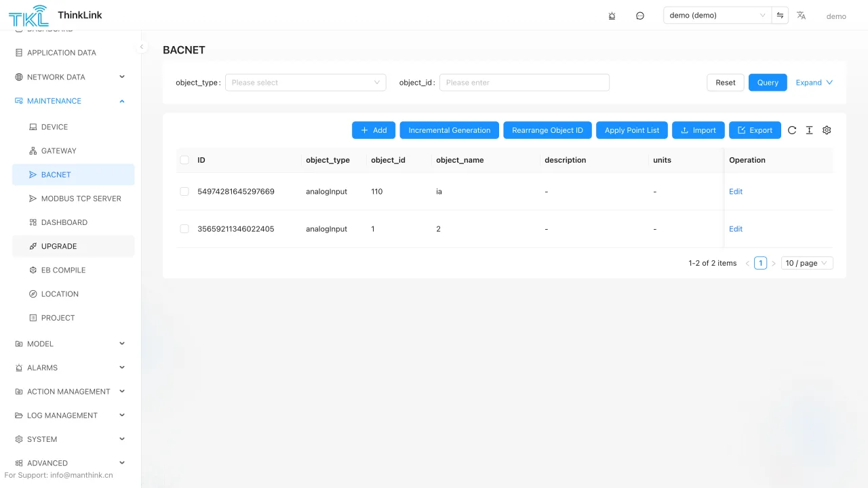The image size is (868, 488).
Task: Open the DEVICE menu item
Action: click(73, 127)
